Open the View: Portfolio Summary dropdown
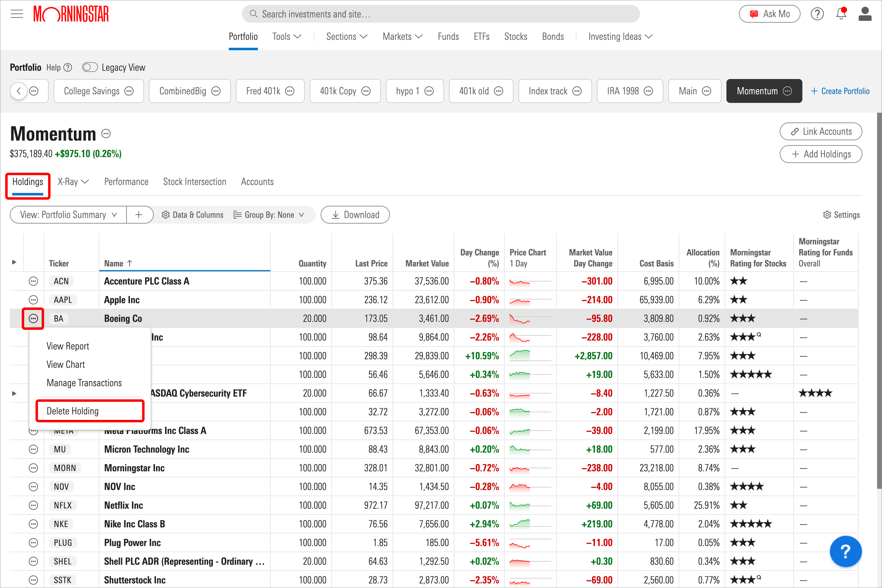The width and height of the screenshot is (882, 588). [68, 215]
